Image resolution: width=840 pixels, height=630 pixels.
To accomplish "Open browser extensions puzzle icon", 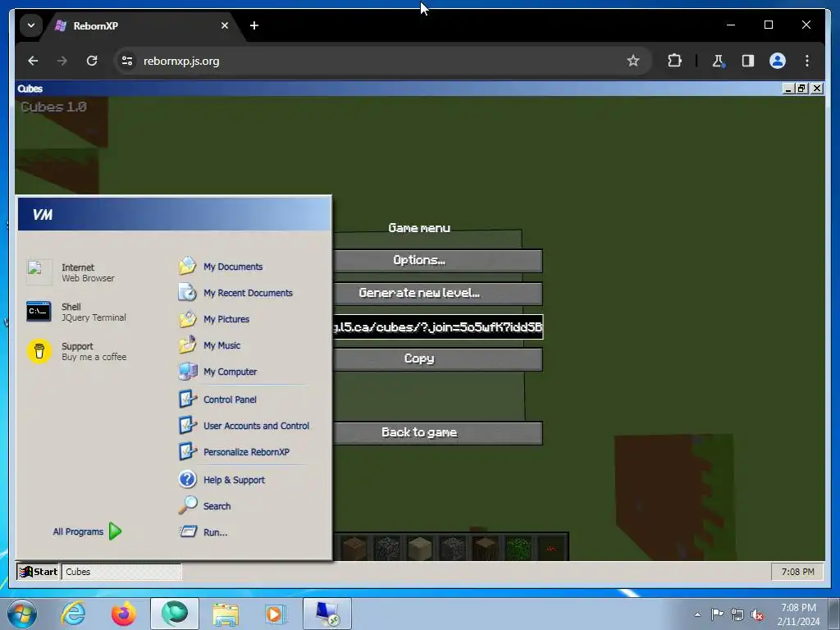I will click(x=674, y=61).
